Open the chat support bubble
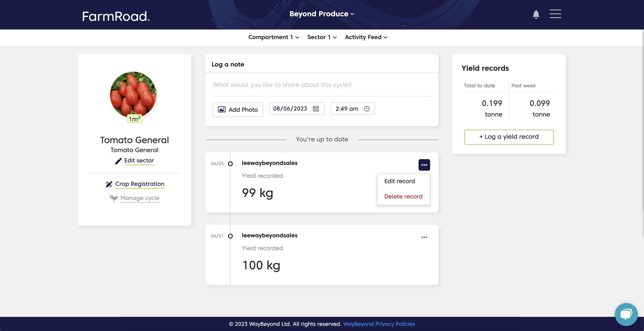 (626, 314)
